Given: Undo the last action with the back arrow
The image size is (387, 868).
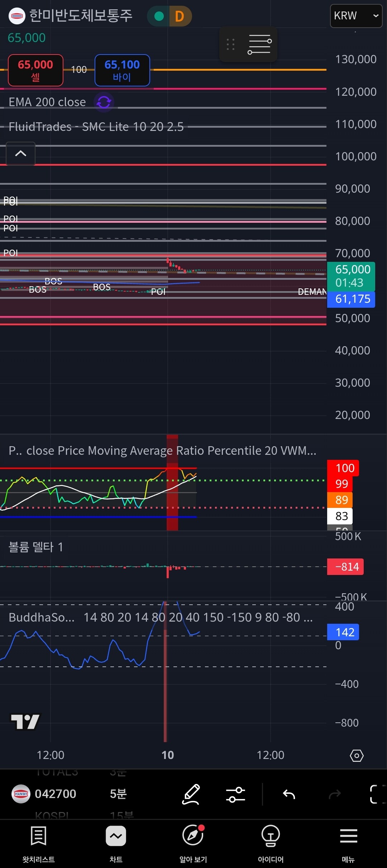Looking at the screenshot, I should 289,794.
